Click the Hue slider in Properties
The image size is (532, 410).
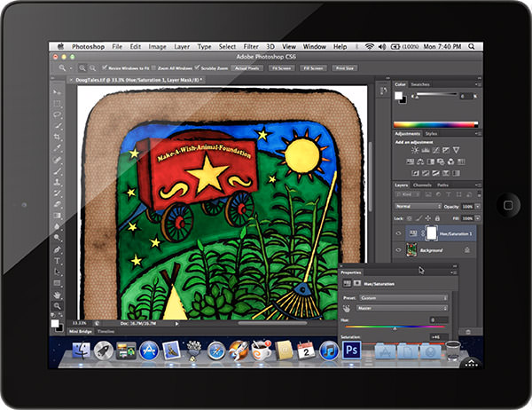click(395, 327)
